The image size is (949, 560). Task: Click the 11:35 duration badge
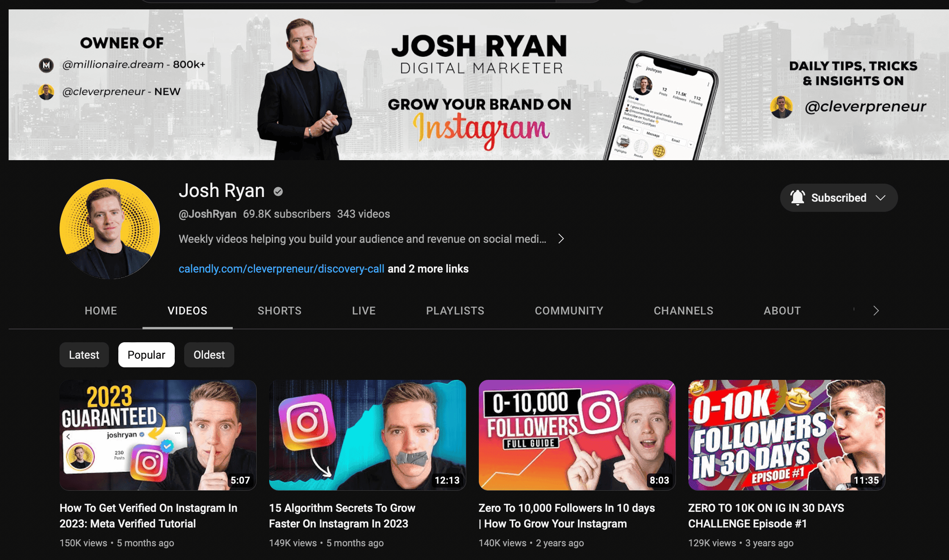[x=866, y=481]
